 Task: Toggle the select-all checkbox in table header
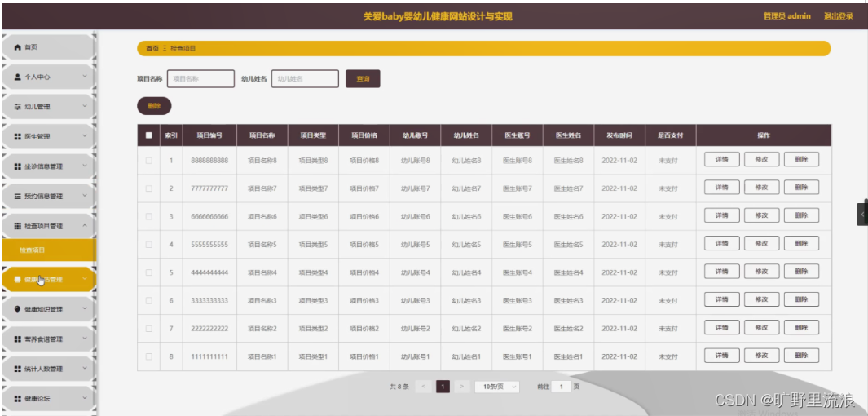[148, 135]
